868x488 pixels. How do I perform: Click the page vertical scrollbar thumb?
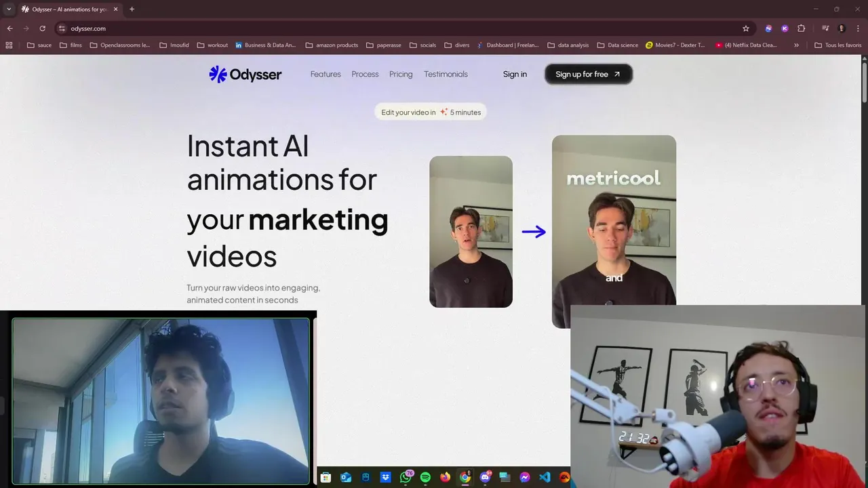[864, 81]
